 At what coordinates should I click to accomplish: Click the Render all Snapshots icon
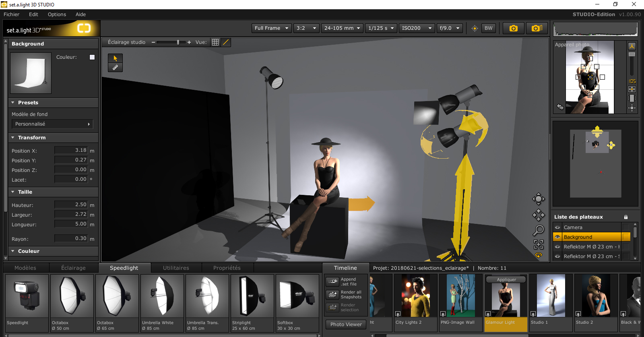coord(333,294)
